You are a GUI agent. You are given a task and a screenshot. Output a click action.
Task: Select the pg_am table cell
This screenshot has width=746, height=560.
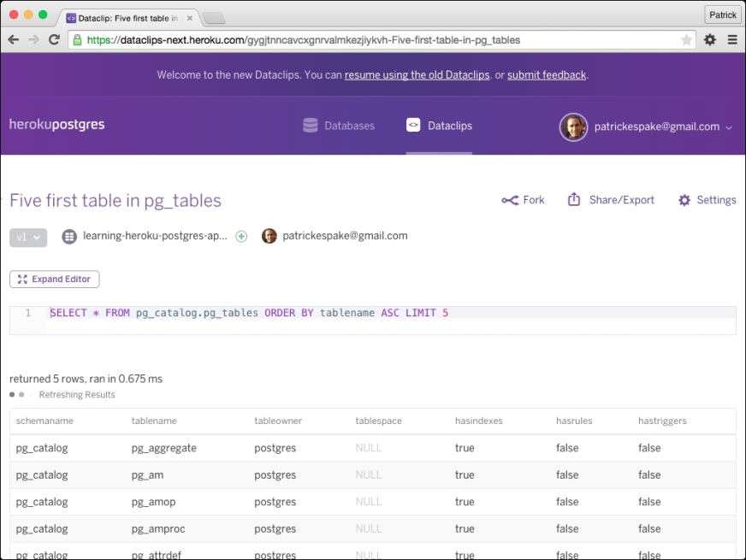pos(147,475)
